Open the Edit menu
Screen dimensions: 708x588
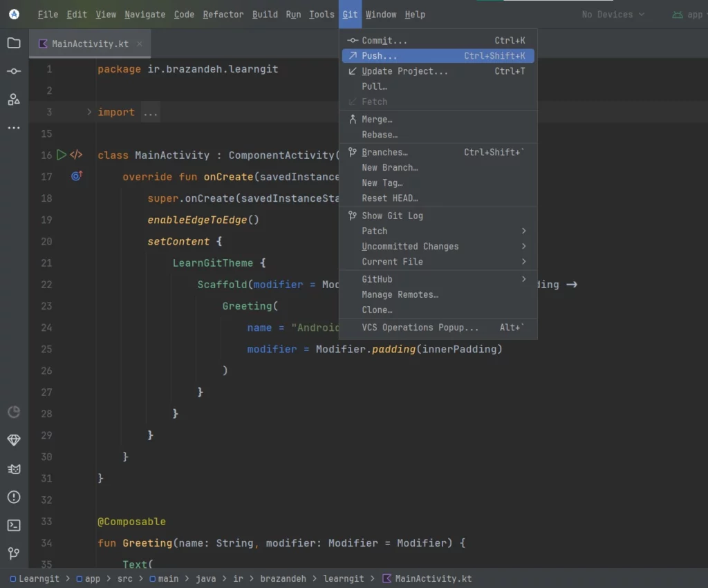(x=77, y=15)
